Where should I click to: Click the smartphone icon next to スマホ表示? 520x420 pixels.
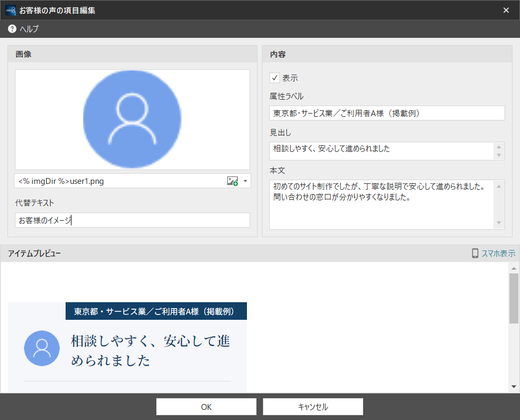pyautogui.click(x=475, y=253)
